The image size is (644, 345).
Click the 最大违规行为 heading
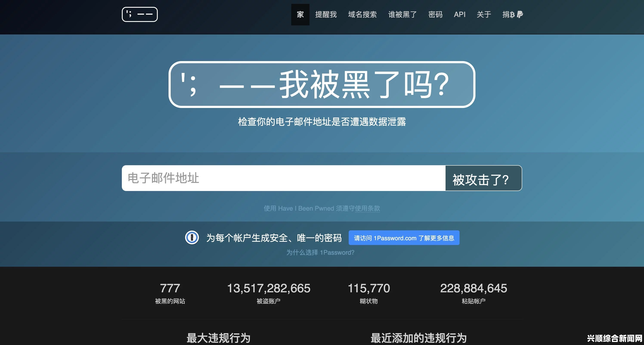218,338
